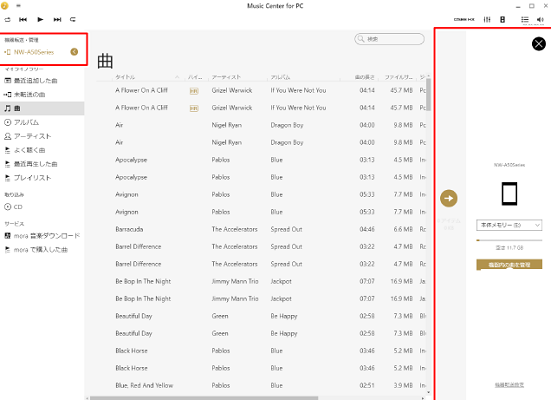The height and width of the screenshot is (400, 551).
Task: Sort by the 曲の長さ column header
Action: pyautogui.click(x=364, y=77)
